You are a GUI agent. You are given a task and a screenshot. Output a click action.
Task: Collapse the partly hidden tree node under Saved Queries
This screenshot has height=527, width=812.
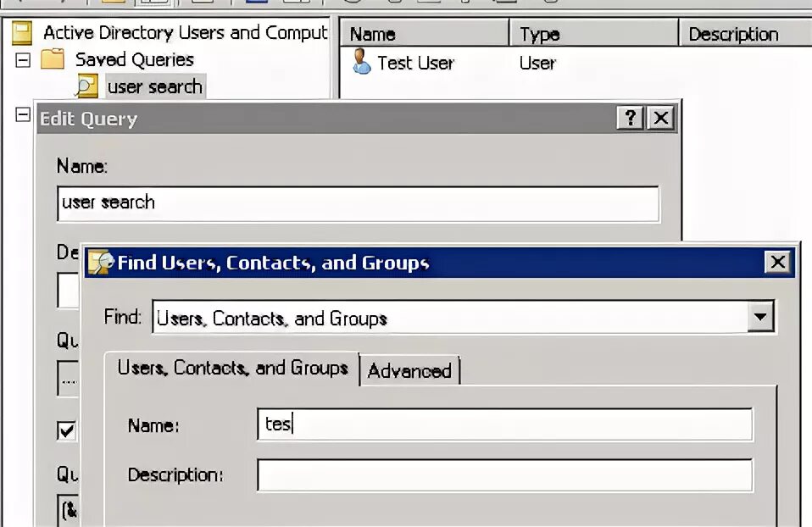23,114
